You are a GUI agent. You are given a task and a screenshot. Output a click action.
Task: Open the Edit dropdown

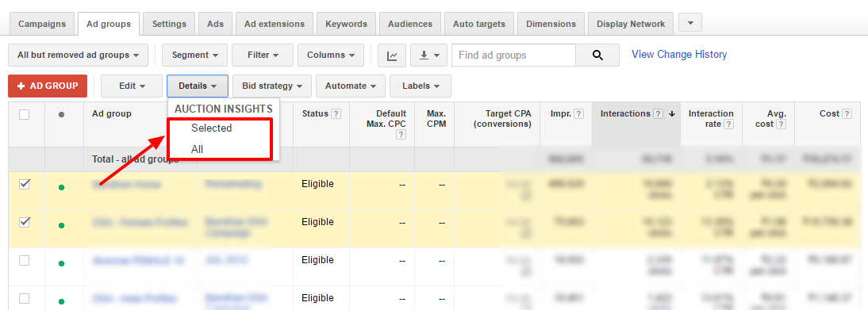(x=132, y=86)
